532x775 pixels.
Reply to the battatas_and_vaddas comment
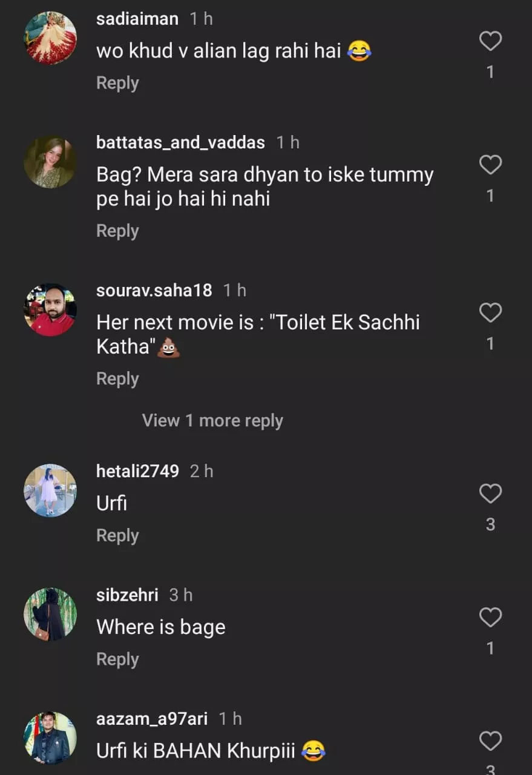[117, 231]
